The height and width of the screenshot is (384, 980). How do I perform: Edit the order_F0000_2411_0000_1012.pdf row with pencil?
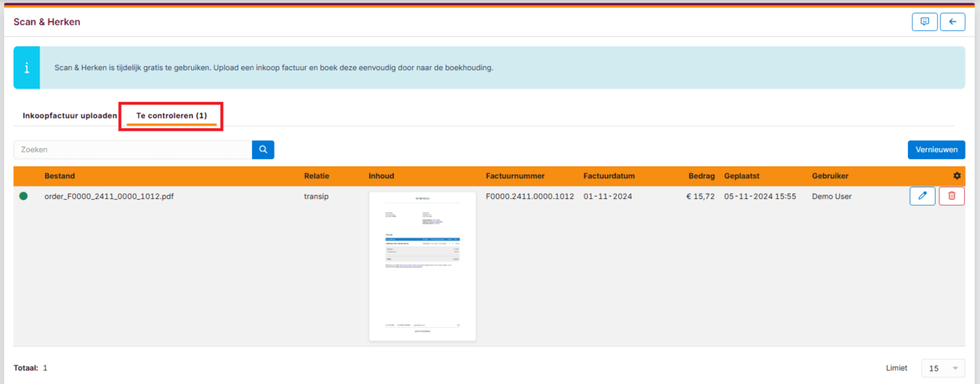(922, 196)
